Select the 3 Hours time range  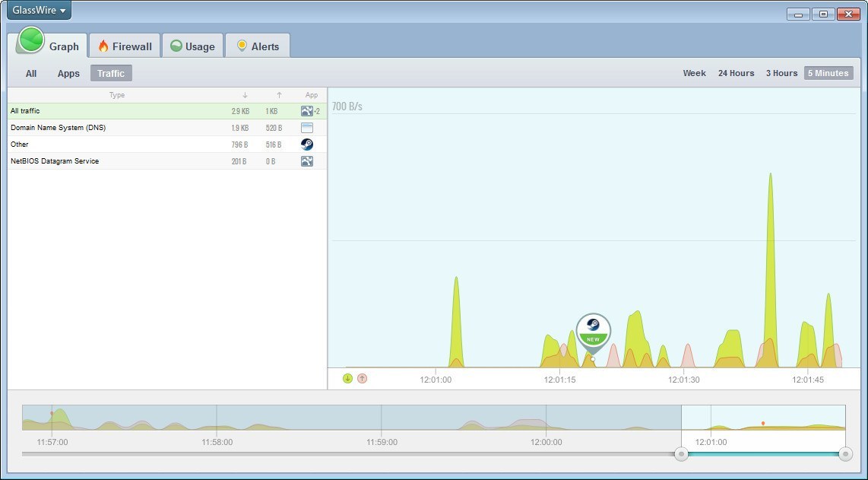coord(781,73)
